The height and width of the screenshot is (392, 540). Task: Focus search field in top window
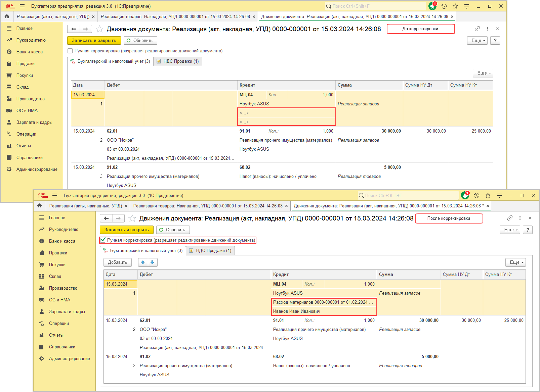[x=375, y=6]
